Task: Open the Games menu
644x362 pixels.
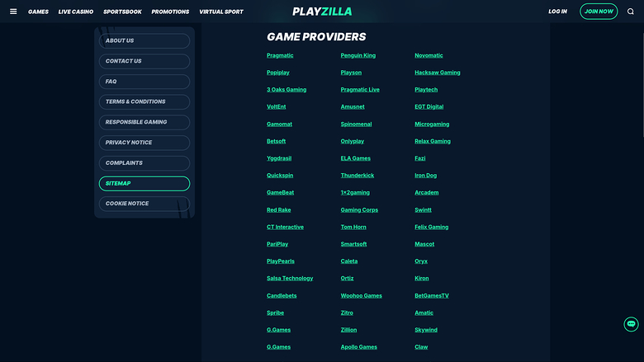Action: point(38,12)
